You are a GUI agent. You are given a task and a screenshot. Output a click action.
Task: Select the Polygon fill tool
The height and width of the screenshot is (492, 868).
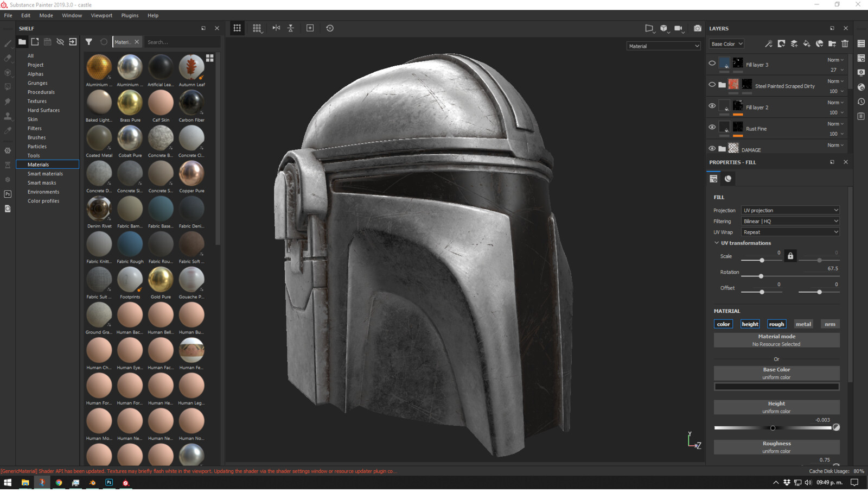click(8, 86)
